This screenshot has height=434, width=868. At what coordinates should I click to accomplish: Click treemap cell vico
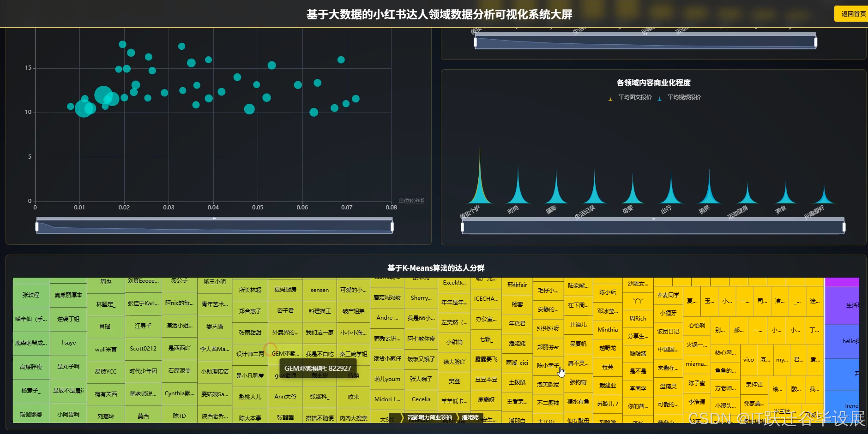[x=748, y=360]
